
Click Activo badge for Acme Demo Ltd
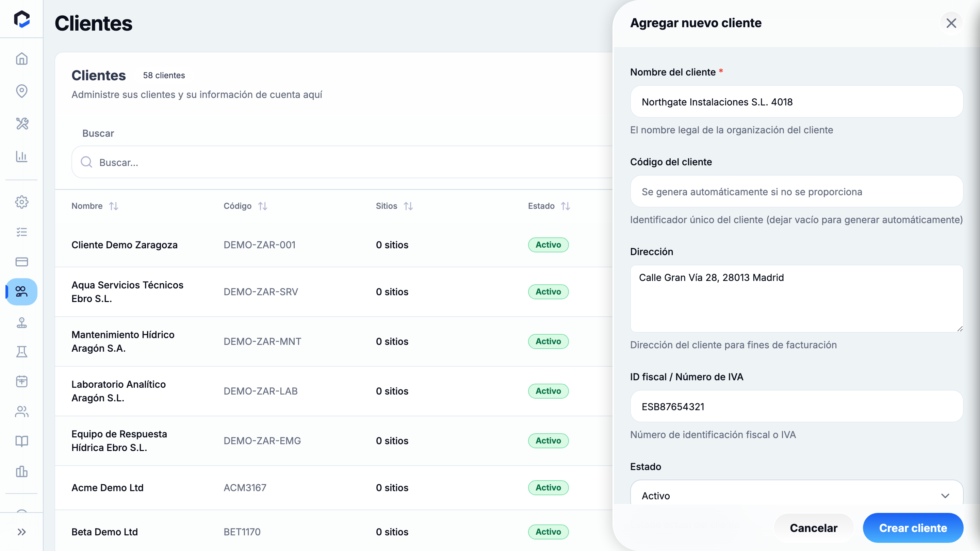[548, 487]
